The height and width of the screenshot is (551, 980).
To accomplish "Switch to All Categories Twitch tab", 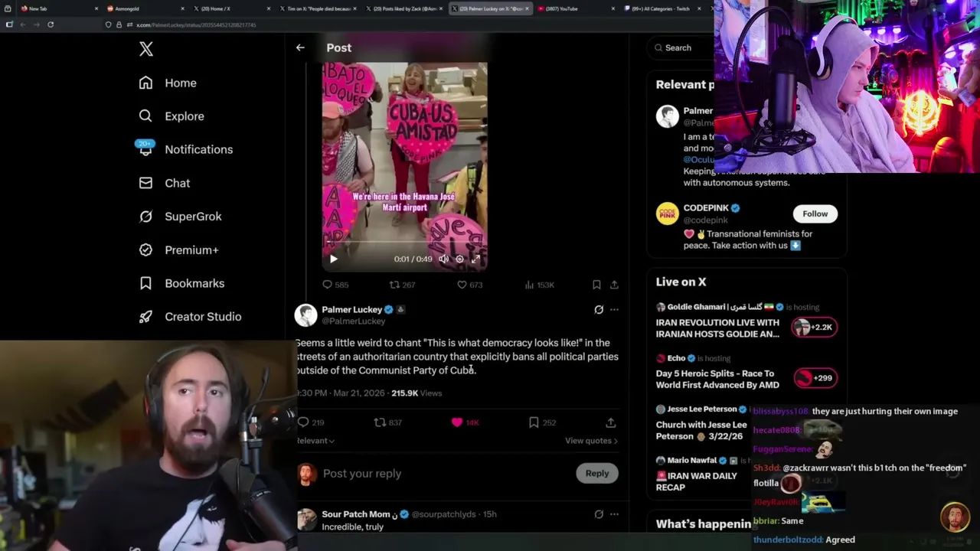I will pyautogui.click(x=662, y=8).
